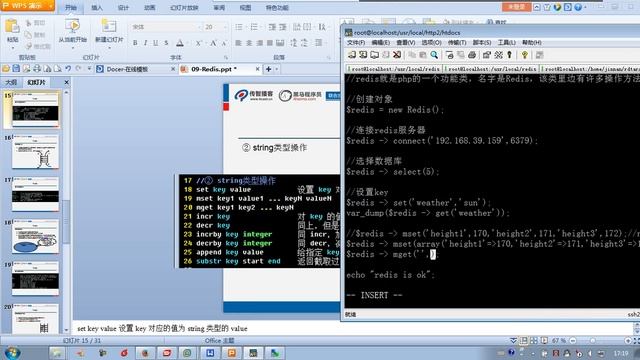
Task: Toggle text Shadow S button
Action: [166, 43]
